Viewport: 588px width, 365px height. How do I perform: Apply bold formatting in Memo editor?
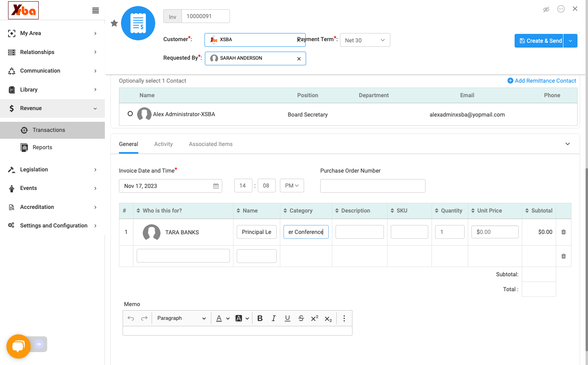pyautogui.click(x=260, y=318)
